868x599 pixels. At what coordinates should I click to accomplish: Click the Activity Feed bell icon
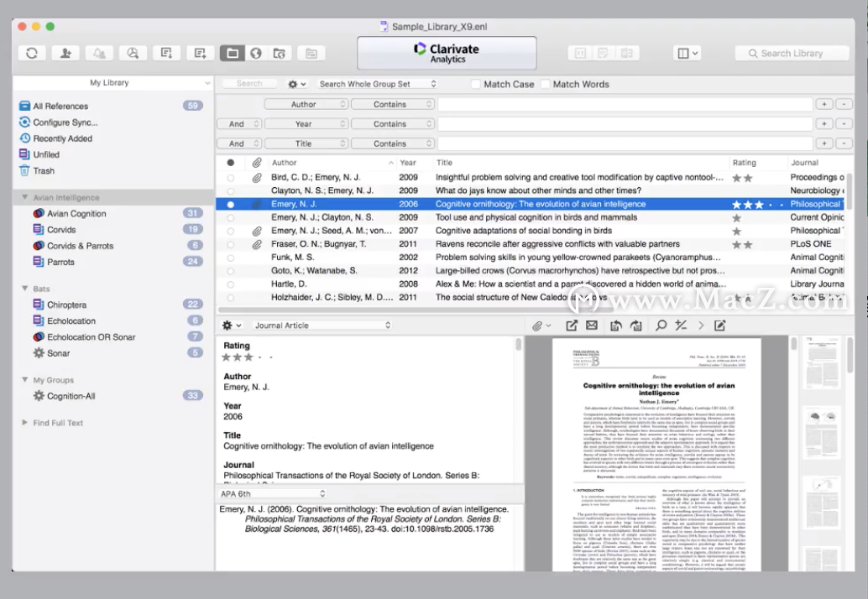click(x=99, y=53)
